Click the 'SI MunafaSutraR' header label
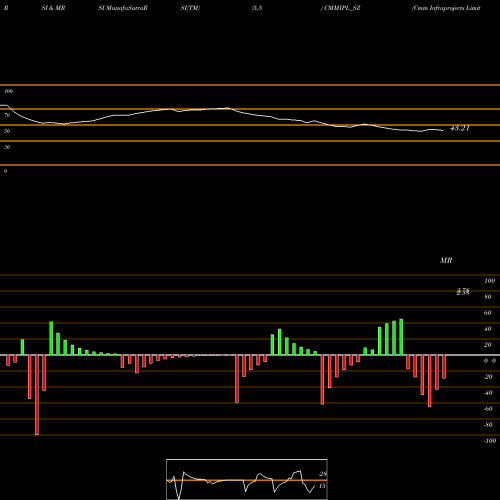500x500 pixels. pos(123,8)
